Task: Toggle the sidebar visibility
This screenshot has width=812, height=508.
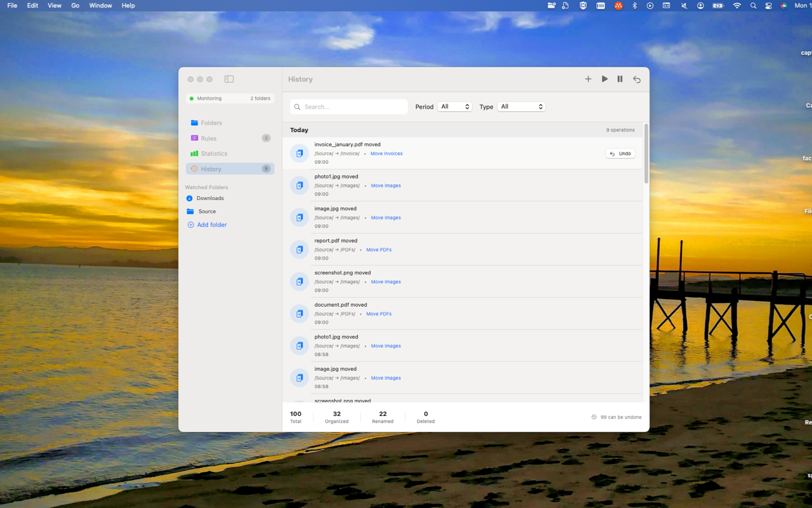Action: (x=228, y=79)
